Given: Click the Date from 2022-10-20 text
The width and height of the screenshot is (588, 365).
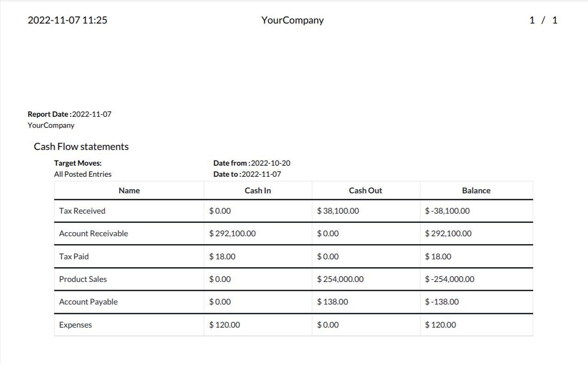Looking at the screenshot, I should 252,163.
